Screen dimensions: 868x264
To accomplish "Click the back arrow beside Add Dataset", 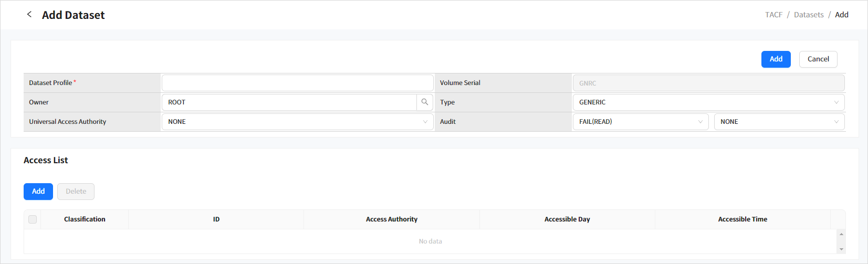I will (29, 15).
